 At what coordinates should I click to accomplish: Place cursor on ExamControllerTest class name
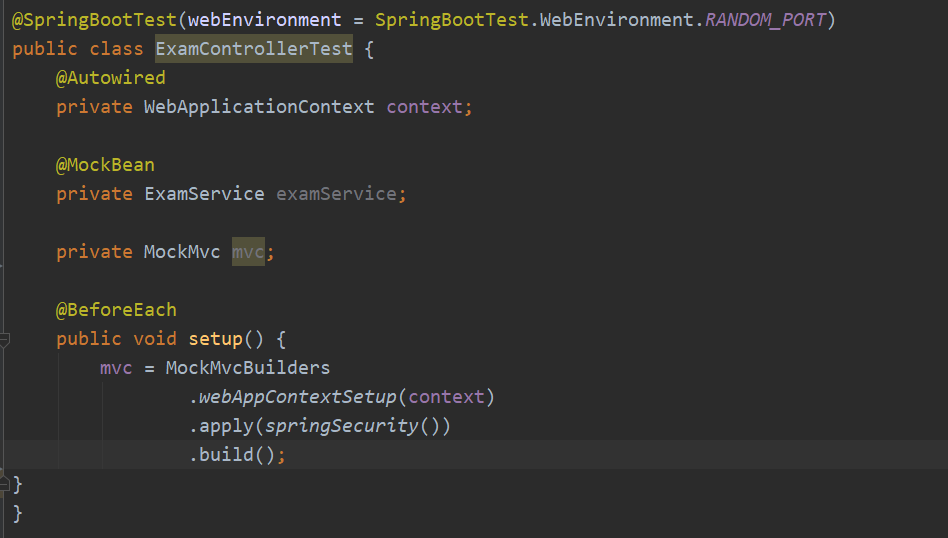pos(254,49)
